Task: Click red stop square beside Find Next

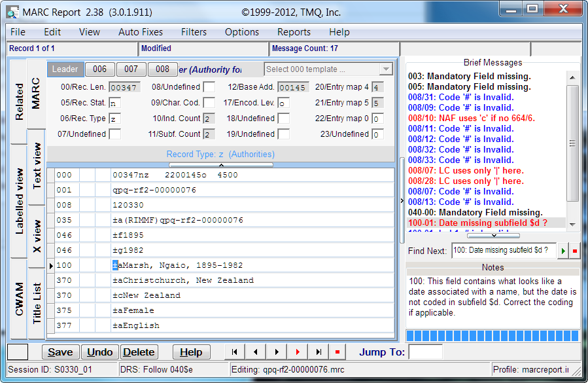Action: click(x=574, y=251)
